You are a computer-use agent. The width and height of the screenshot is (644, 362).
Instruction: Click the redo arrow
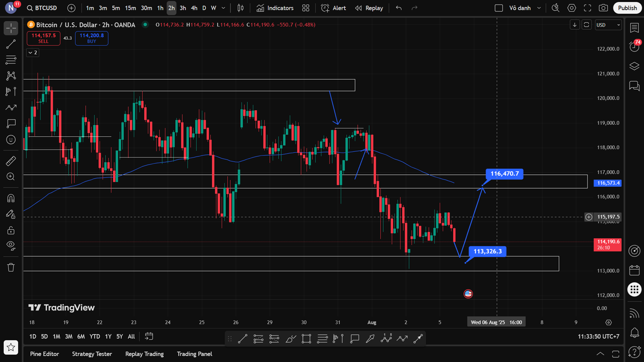414,8
